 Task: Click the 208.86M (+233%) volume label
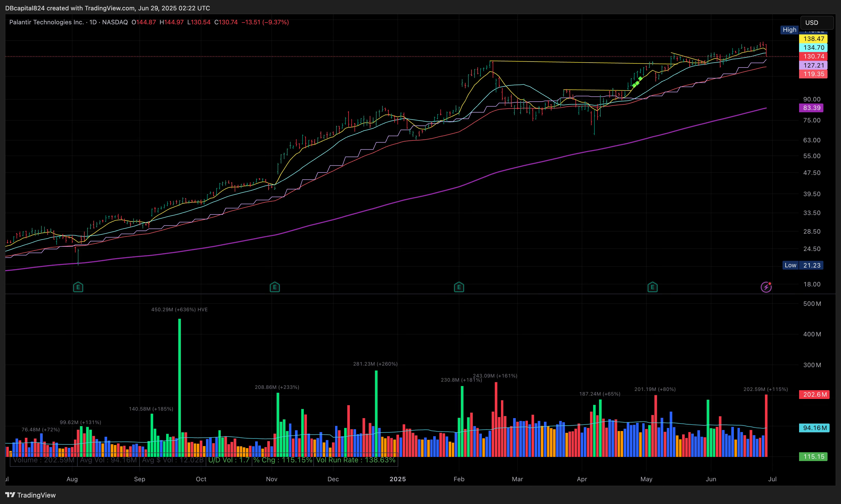tap(277, 387)
